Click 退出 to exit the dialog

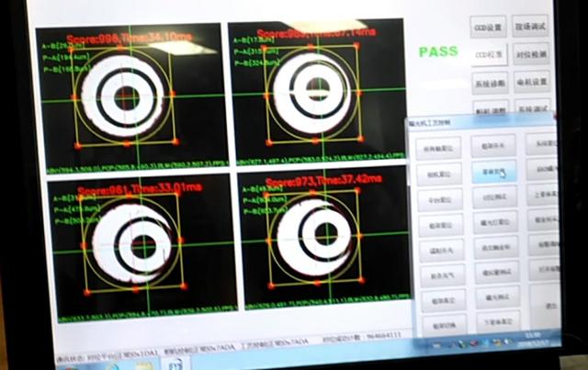pyautogui.click(x=550, y=304)
